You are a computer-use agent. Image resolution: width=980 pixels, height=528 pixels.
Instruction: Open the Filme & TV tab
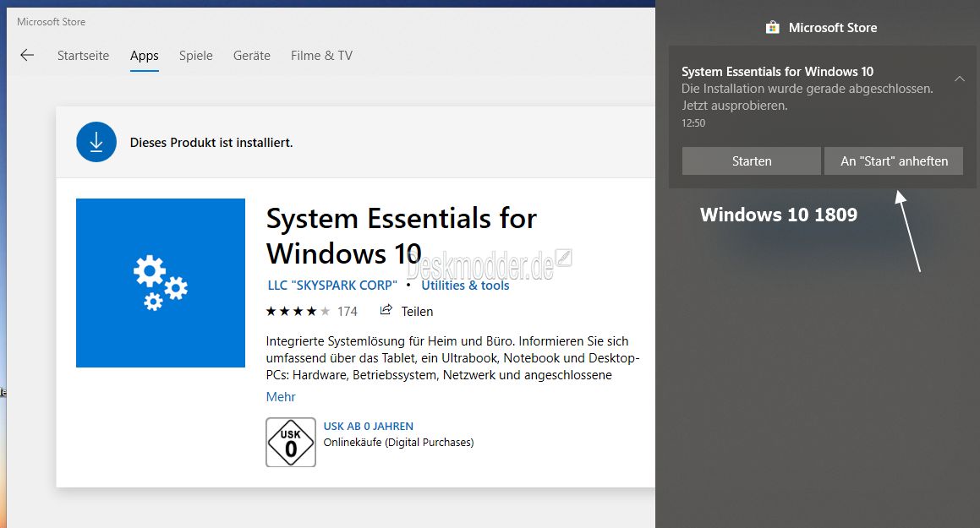[321, 56]
